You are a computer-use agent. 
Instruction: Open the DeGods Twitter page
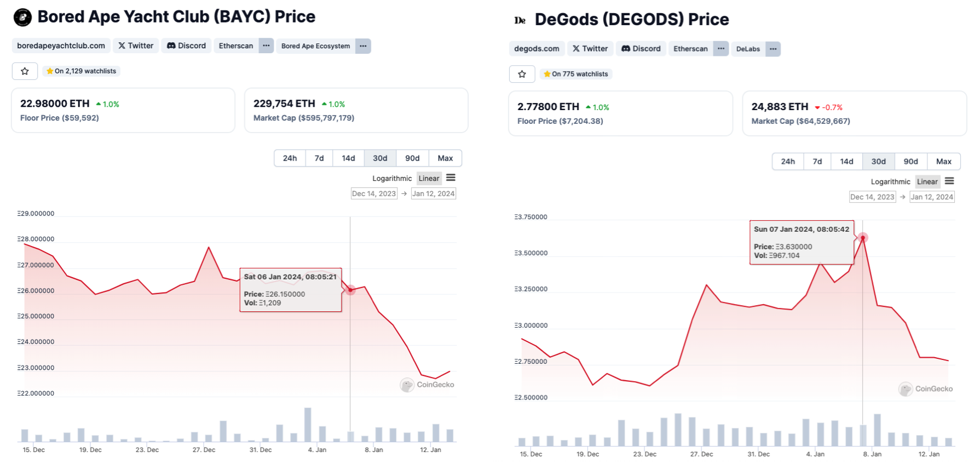pos(590,49)
